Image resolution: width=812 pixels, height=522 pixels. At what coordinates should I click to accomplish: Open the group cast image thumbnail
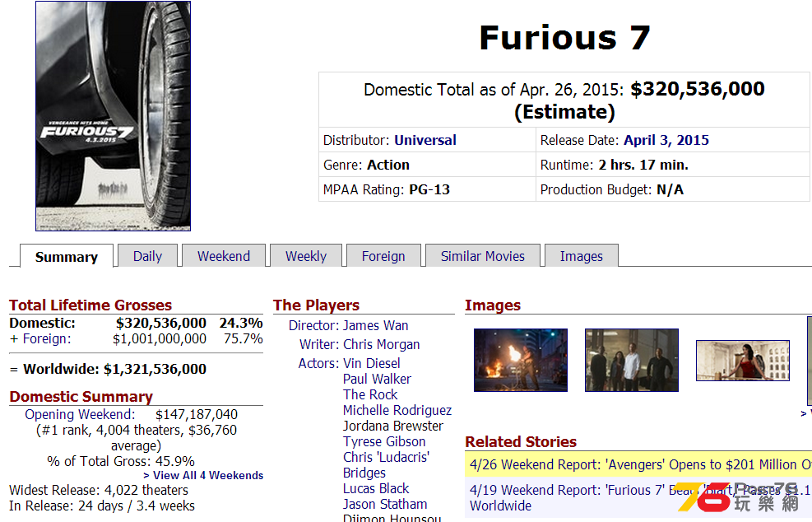(631, 360)
